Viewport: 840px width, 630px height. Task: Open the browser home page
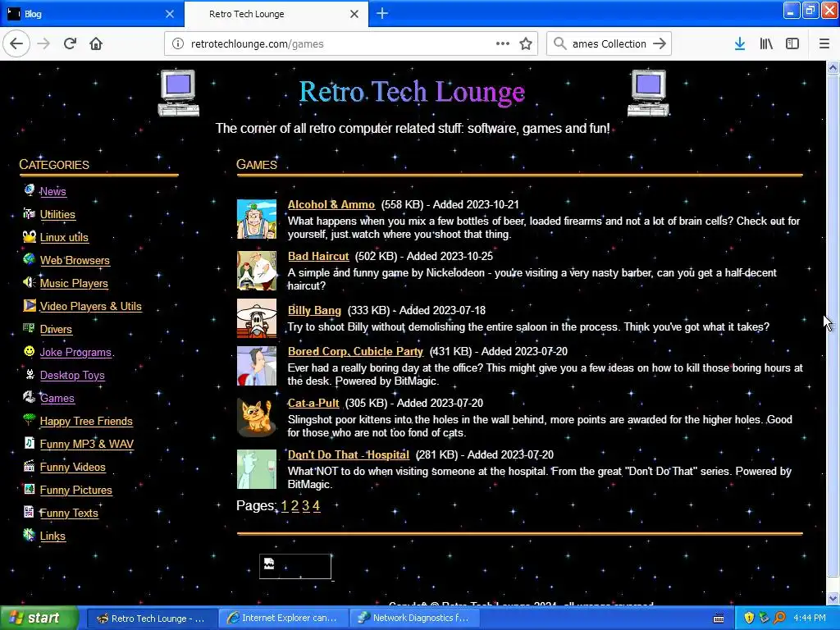coord(96,43)
